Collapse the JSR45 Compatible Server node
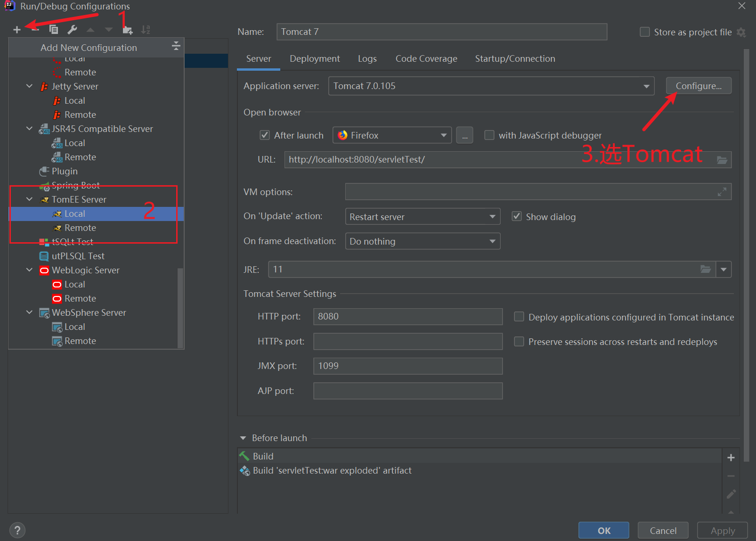Image resolution: width=756 pixels, height=541 pixels. pyautogui.click(x=29, y=129)
